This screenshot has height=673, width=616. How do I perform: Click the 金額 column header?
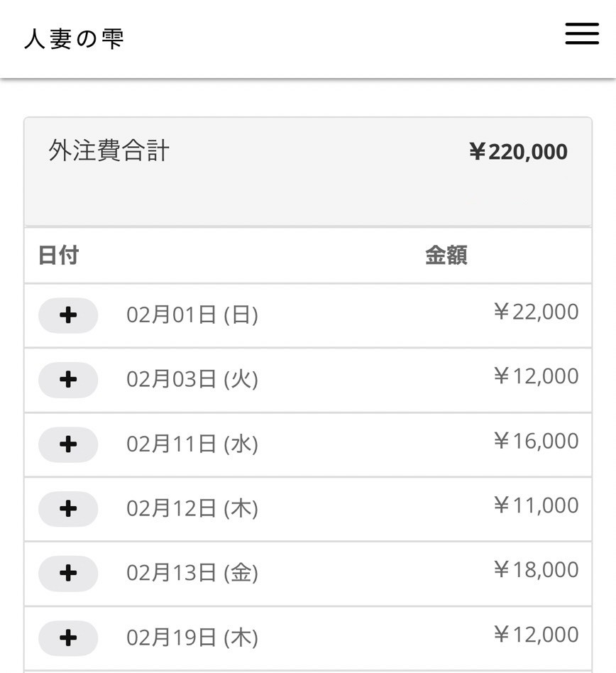(446, 256)
